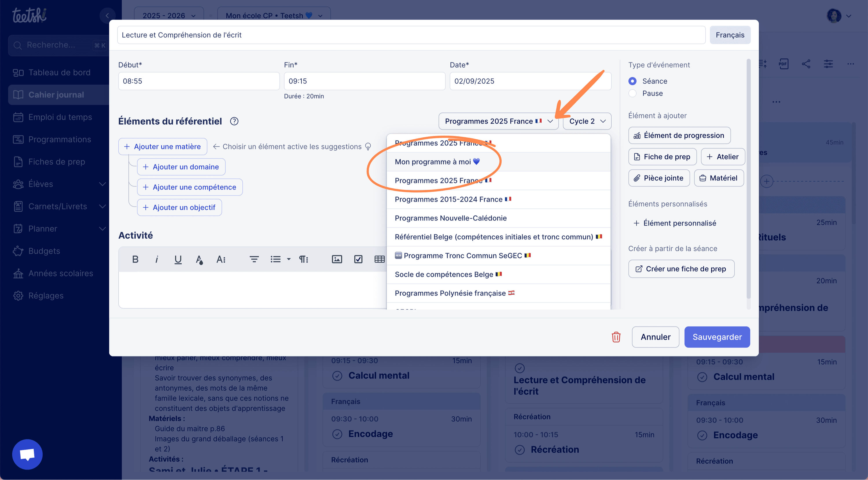Viewport: 868px width, 480px height.
Task: Select the Pause radio button
Action: 632,93
